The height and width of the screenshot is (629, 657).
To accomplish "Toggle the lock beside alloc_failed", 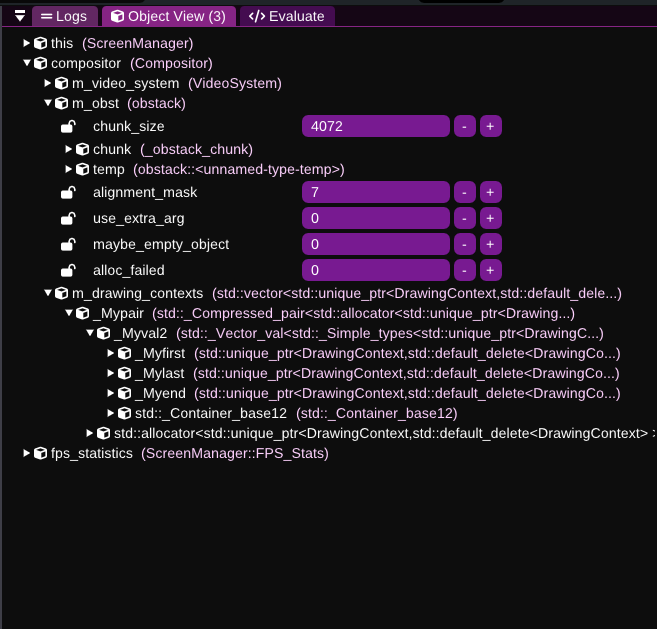I will 68,270.
